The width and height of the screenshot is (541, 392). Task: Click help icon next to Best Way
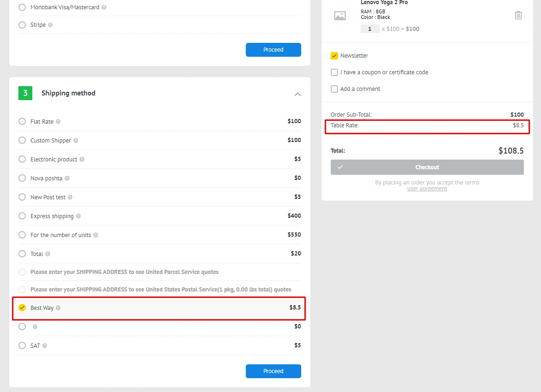(x=58, y=308)
